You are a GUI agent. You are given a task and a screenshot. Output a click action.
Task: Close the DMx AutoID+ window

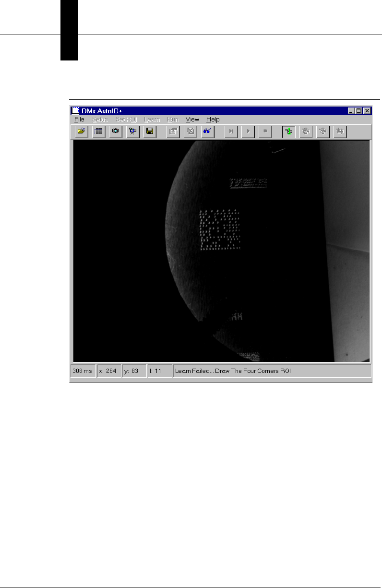367,110
